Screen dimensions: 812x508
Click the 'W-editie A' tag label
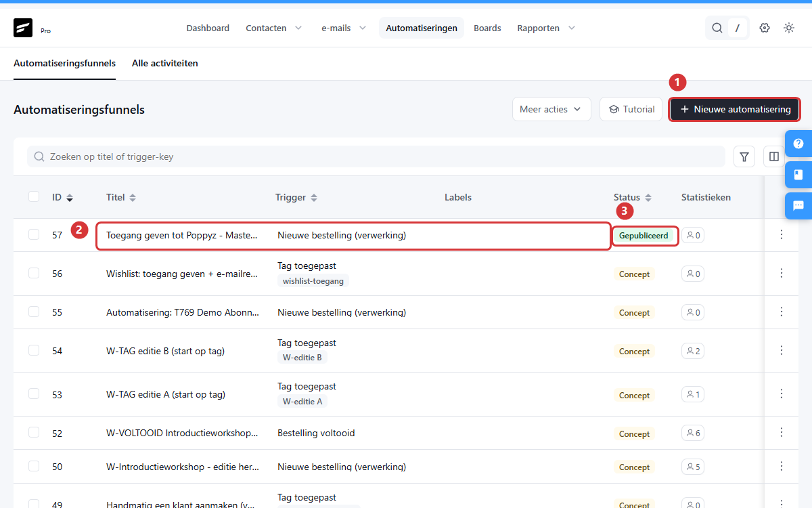pyautogui.click(x=302, y=401)
